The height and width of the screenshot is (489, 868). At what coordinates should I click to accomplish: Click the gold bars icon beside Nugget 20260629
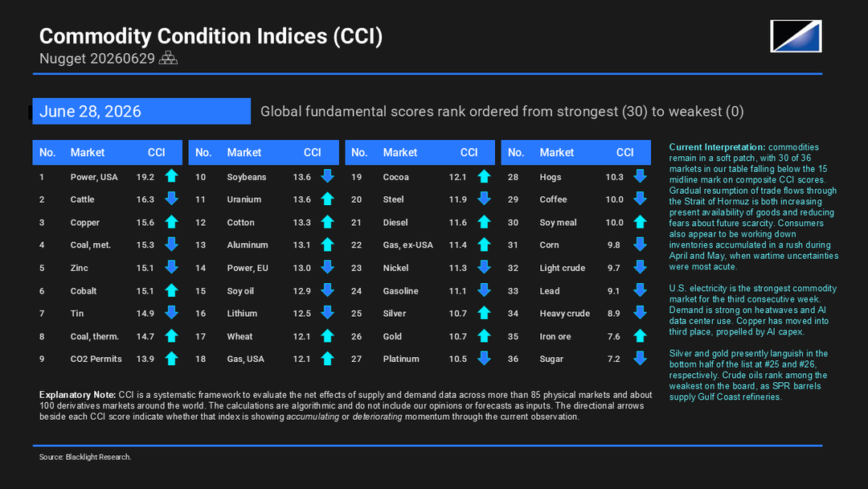pyautogui.click(x=168, y=58)
